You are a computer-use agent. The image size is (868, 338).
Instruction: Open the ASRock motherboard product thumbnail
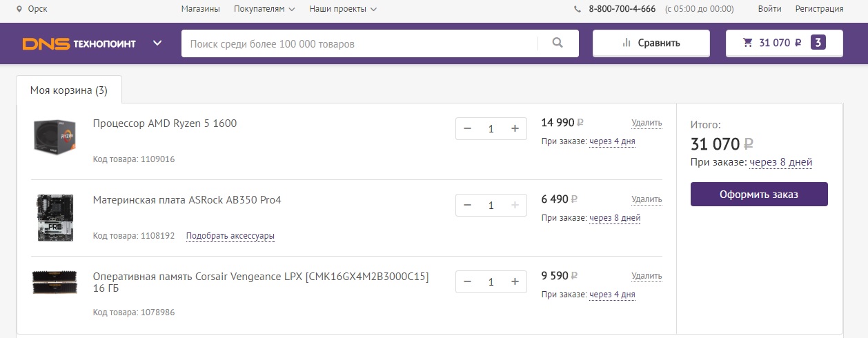pyautogui.click(x=55, y=217)
